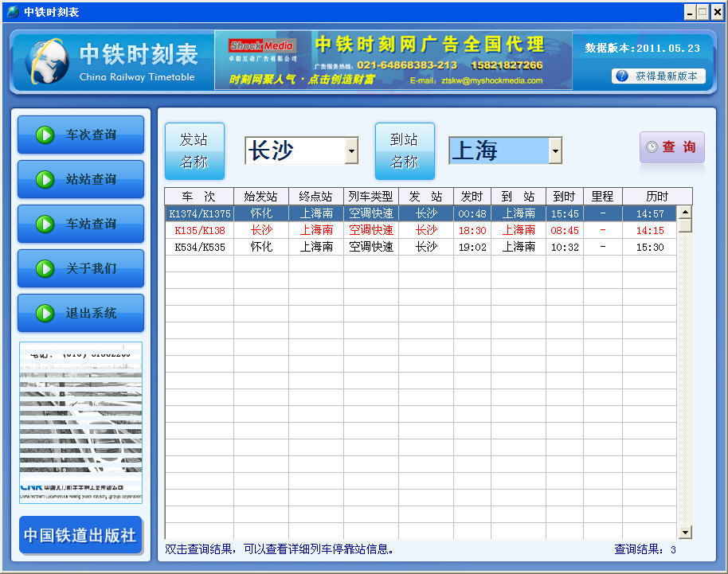Click the 上海 arrival station input field
The image size is (728, 574).
click(x=499, y=150)
